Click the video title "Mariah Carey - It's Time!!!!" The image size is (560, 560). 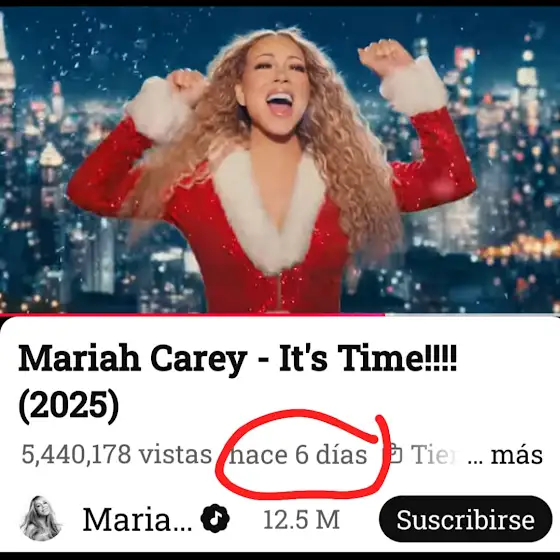[238, 358]
